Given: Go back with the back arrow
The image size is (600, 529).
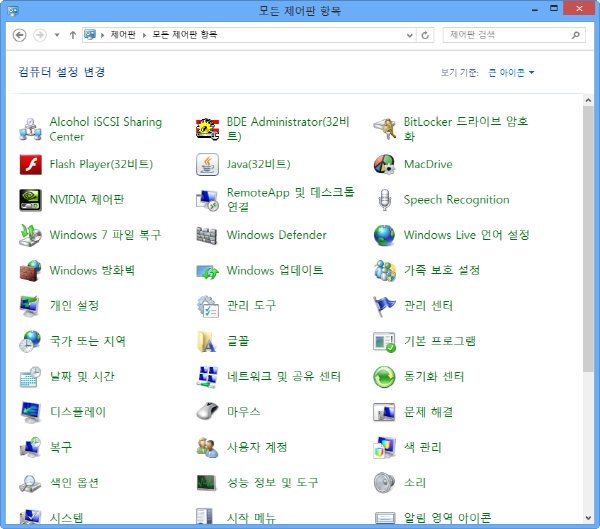Looking at the screenshot, I should click(x=20, y=35).
